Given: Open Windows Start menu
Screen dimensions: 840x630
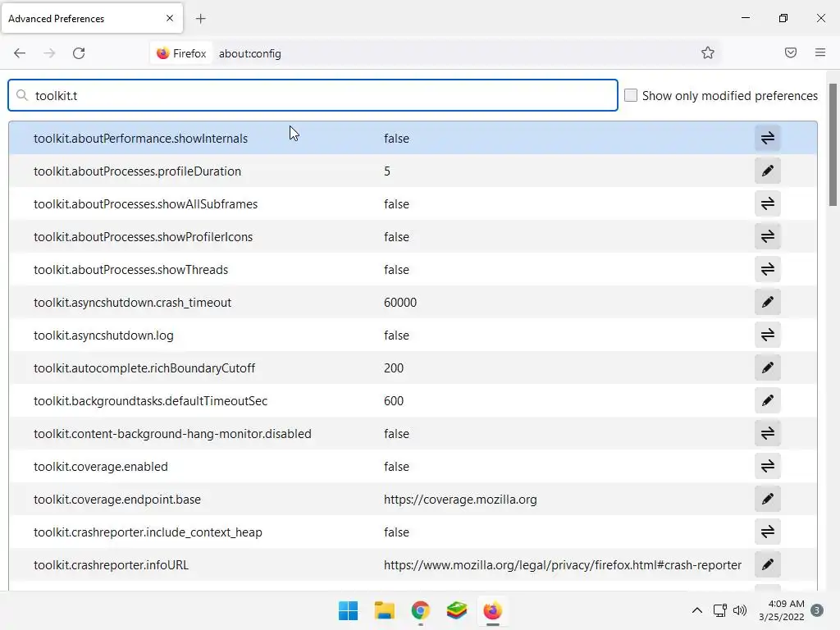Looking at the screenshot, I should pyautogui.click(x=348, y=610).
